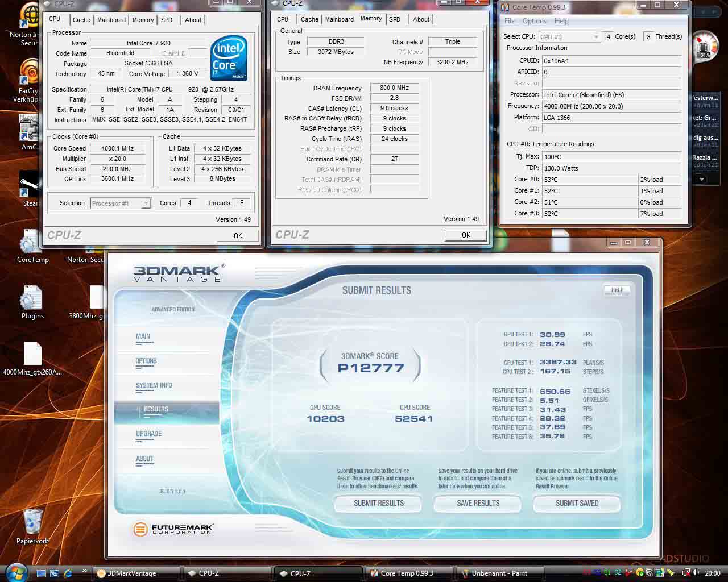The image size is (728, 582).
Task: Open Memory tab in left CPU-Z window
Action: (x=143, y=20)
